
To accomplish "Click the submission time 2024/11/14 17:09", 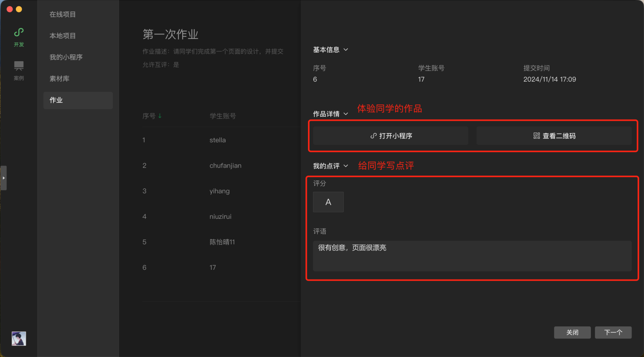I will point(549,79).
